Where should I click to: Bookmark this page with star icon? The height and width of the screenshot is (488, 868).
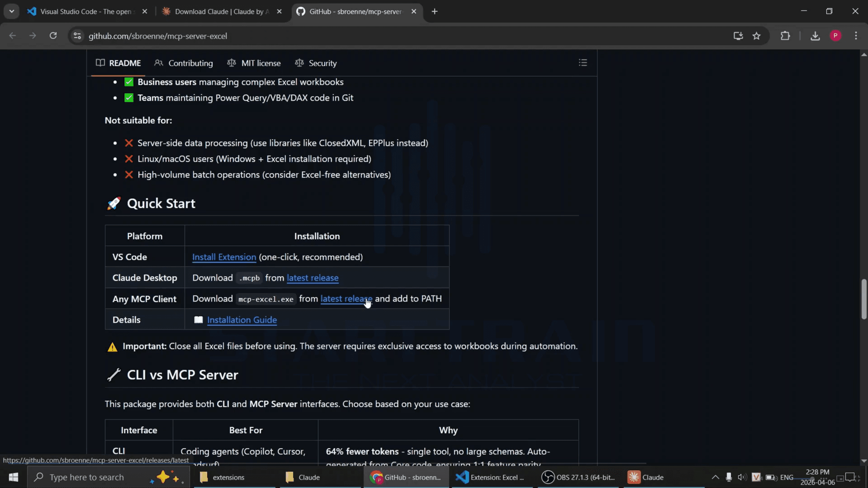coord(757,36)
